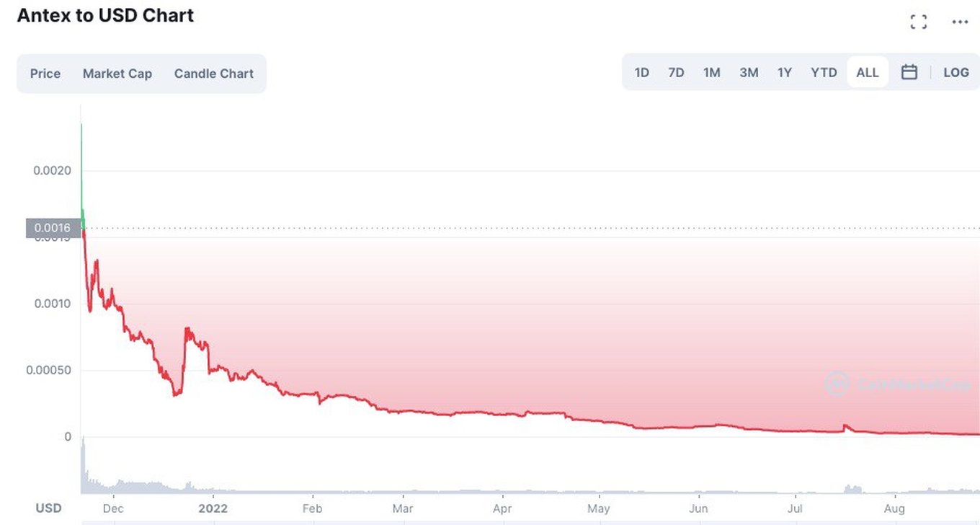Open the calendar date range picker
Viewport: 980px width, 525px height.
click(909, 72)
